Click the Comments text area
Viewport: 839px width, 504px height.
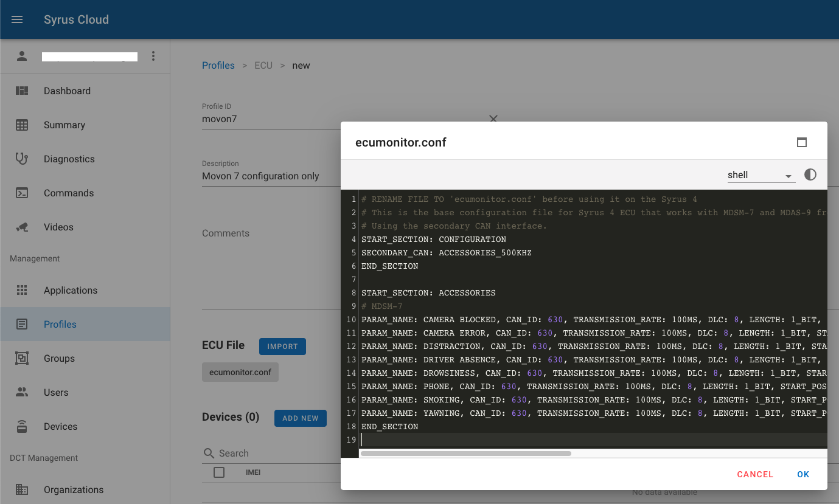point(271,268)
